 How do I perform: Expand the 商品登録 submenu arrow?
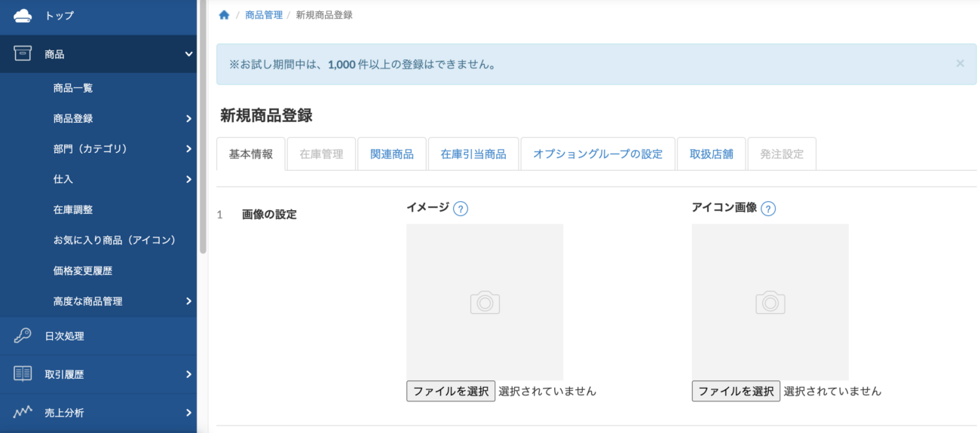[x=188, y=118]
